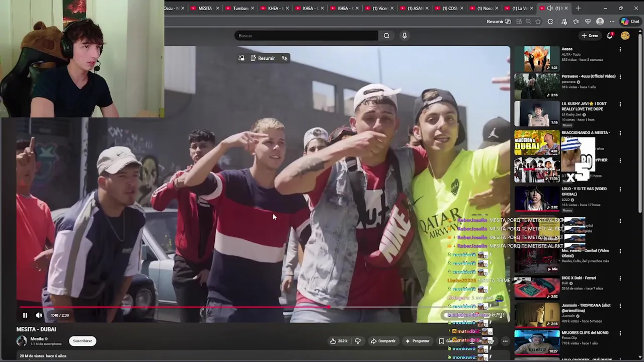
Task: Open the Mesita channel avatar
Action: tap(22, 341)
